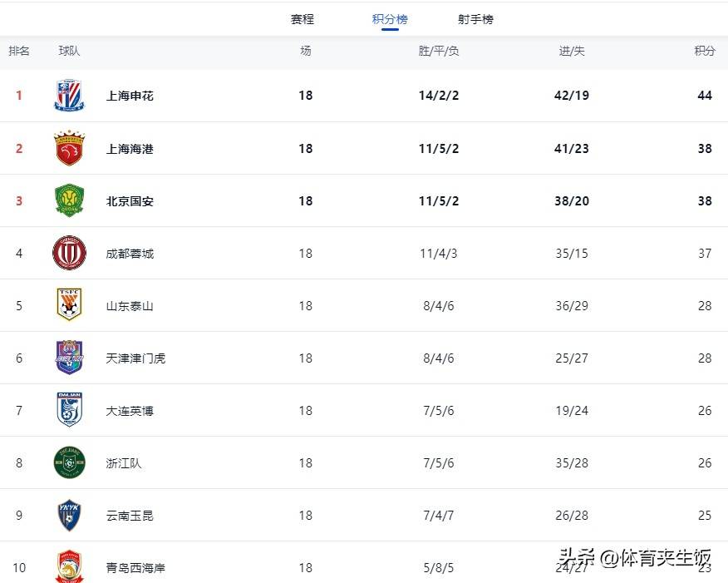Viewport: 728px width, 583px height.
Task: Click the 进/失 goals column header
Action: (x=571, y=51)
